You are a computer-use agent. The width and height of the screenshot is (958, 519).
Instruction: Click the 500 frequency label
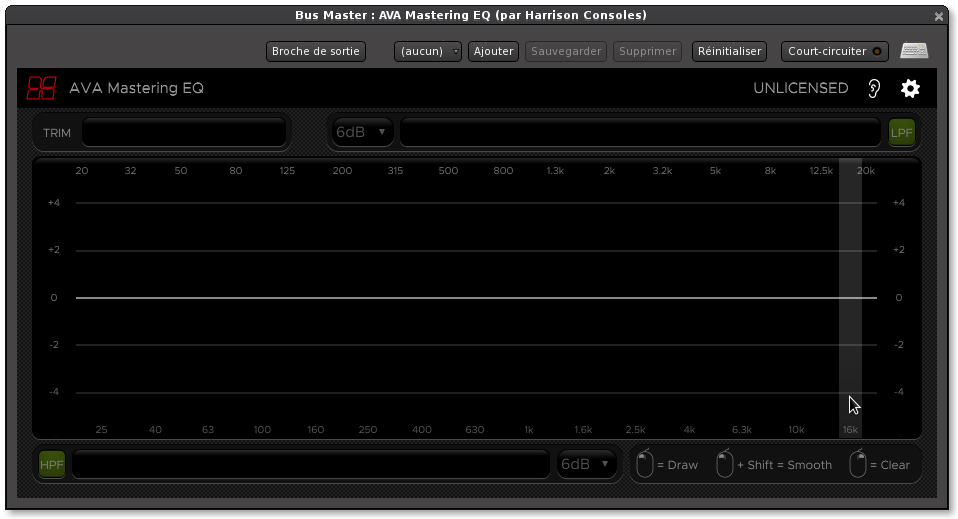(x=448, y=171)
